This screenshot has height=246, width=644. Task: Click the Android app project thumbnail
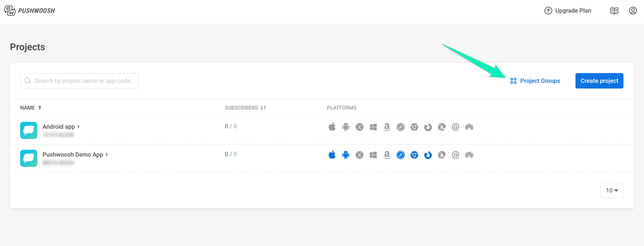(29, 130)
